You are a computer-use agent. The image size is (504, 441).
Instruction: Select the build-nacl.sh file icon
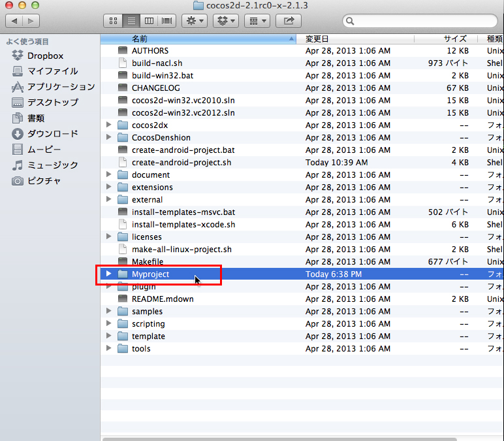tap(123, 63)
